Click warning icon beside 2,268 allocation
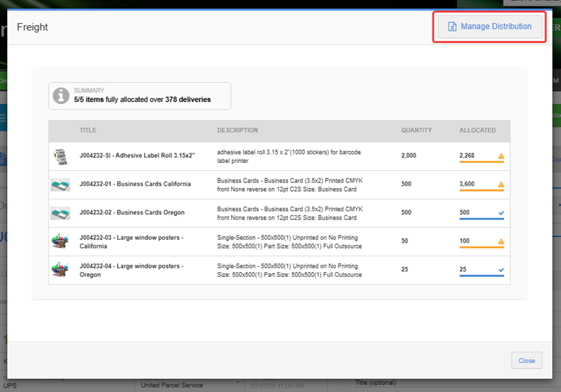This screenshot has height=392, width=561. [x=501, y=156]
